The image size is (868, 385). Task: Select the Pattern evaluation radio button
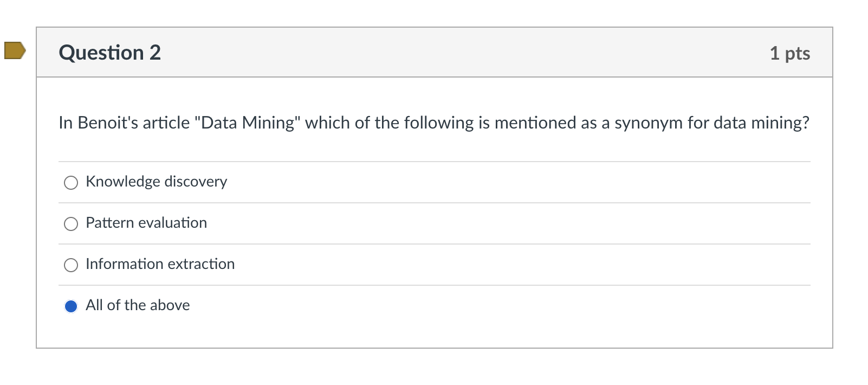click(71, 224)
